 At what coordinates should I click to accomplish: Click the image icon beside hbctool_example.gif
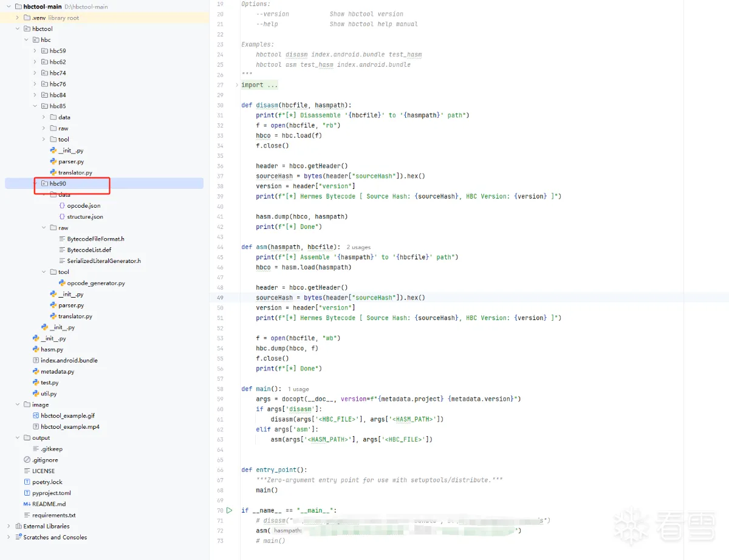coord(36,415)
